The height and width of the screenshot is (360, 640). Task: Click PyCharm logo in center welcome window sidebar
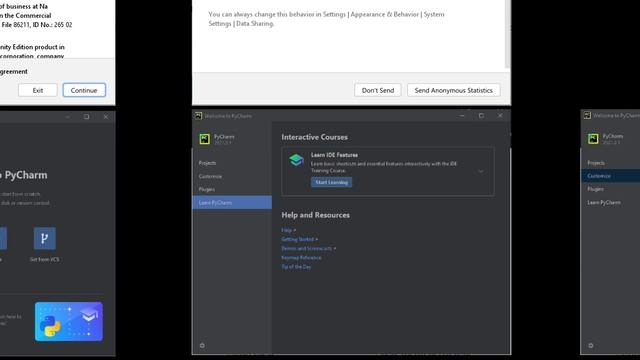[204, 139]
